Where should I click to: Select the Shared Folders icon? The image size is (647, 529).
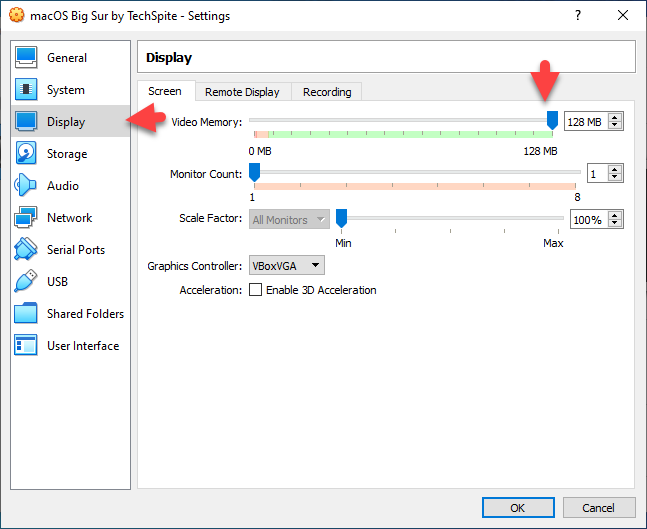pyautogui.click(x=26, y=314)
